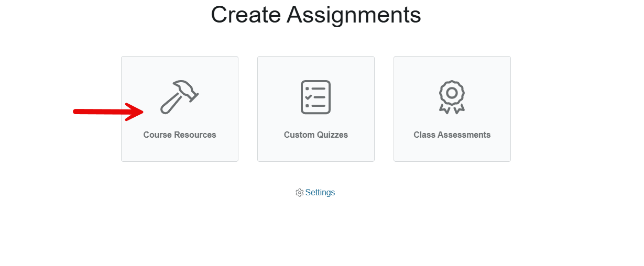Screen dimensions: 644x266
Task: Click the hammer icon for Course Resources
Action: click(x=179, y=97)
